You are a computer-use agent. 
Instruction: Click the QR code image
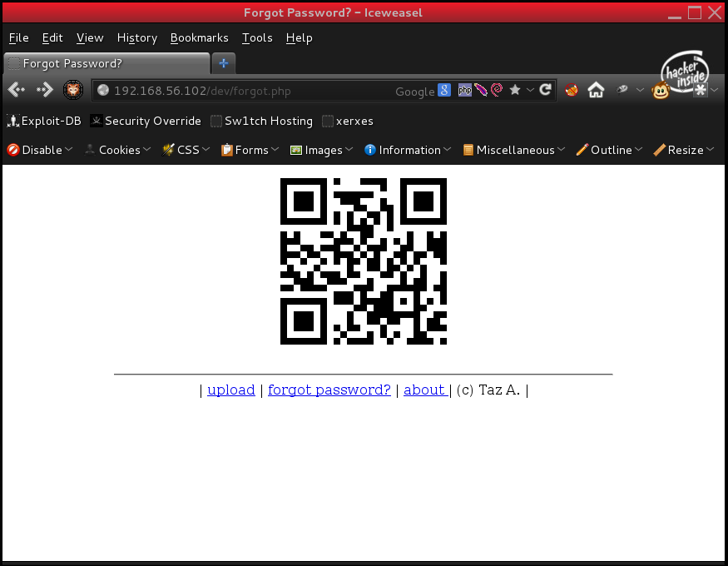(x=364, y=261)
